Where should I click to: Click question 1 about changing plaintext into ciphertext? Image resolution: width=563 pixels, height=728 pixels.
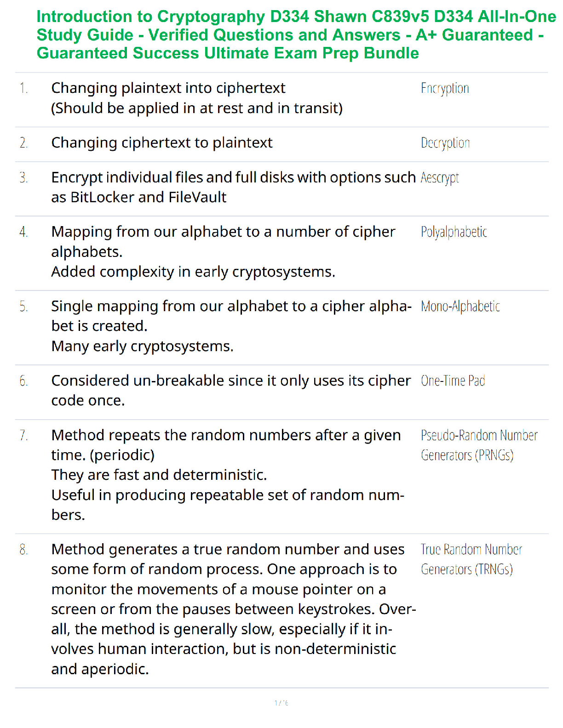point(197,98)
